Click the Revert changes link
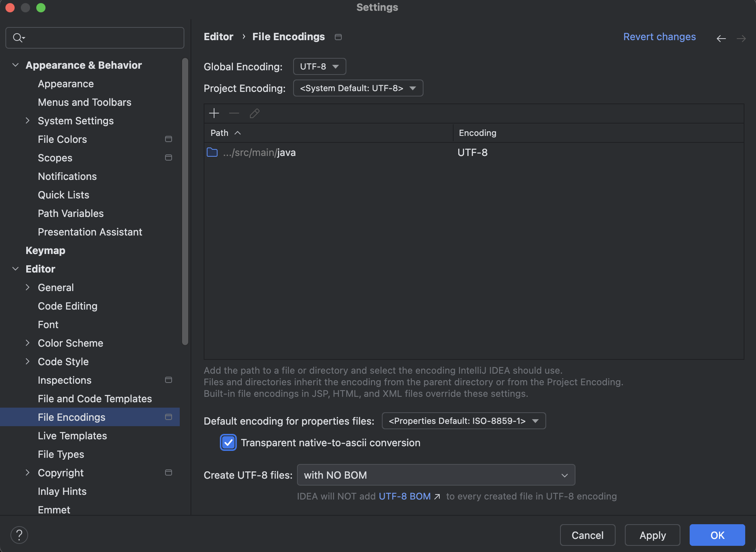Screen dimensions: 756x552 [659, 37]
